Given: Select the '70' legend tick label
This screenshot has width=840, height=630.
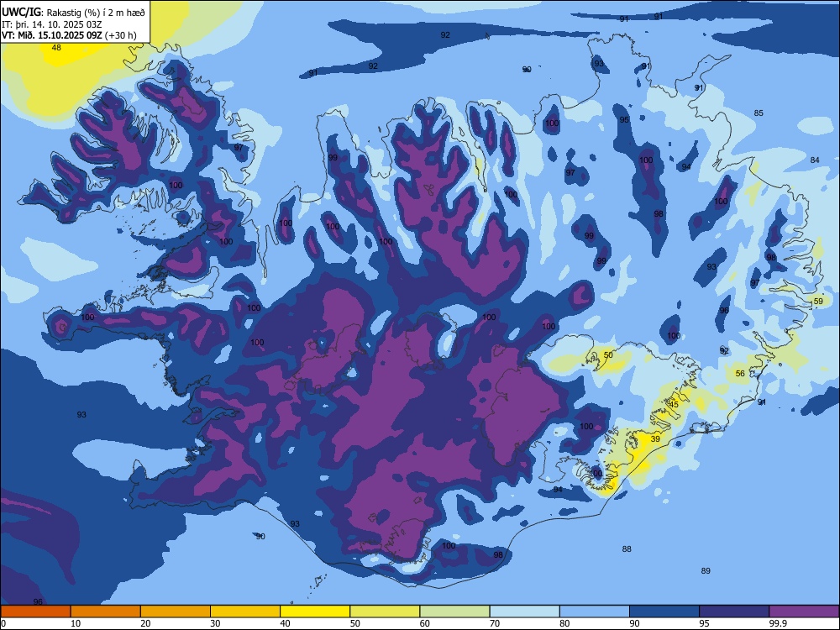Looking at the screenshot, I should point(495,623).
